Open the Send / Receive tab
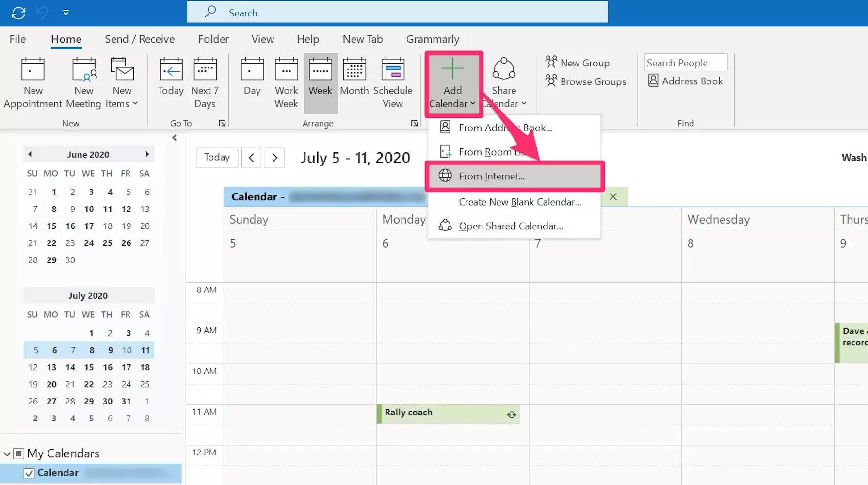The width and height of the screenshot is (868, 485). 139,39
